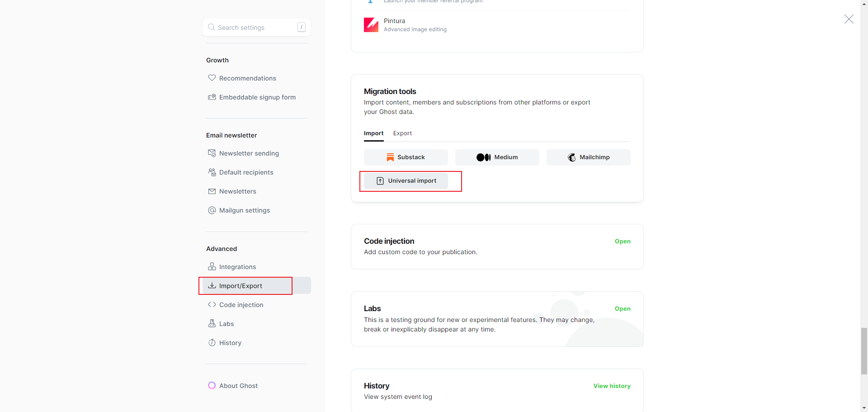Click View history link
The width and height of the screenshot is (868, 412).
(612, 386)
